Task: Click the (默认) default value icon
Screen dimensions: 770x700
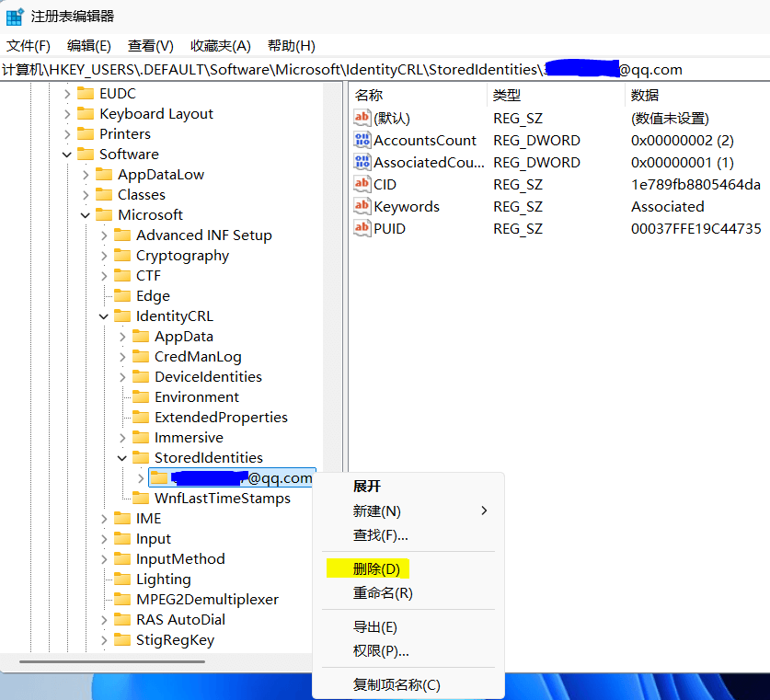Action: pos(362,118)
